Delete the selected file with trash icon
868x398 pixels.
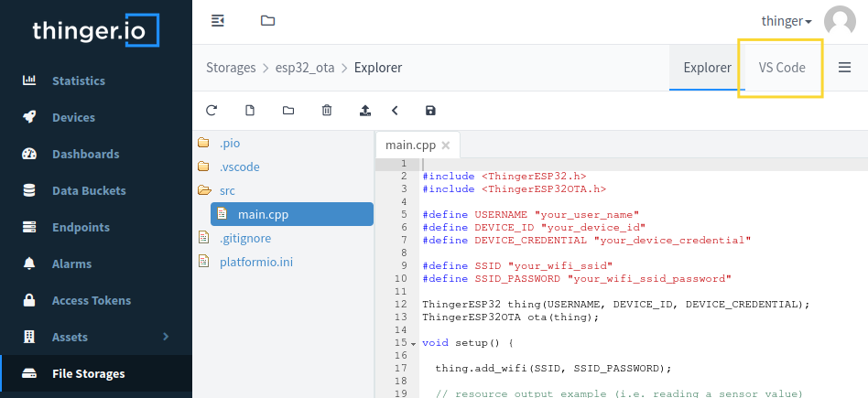point(327,110)
